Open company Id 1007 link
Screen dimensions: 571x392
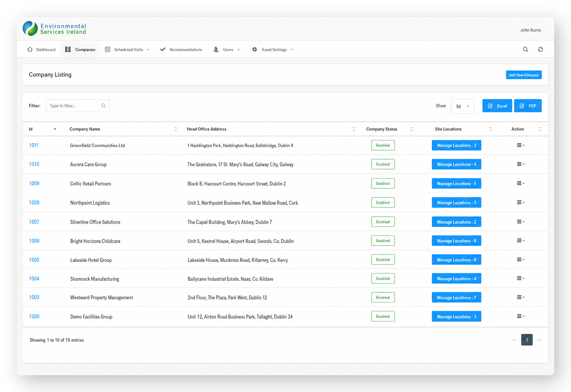[34, 222]
